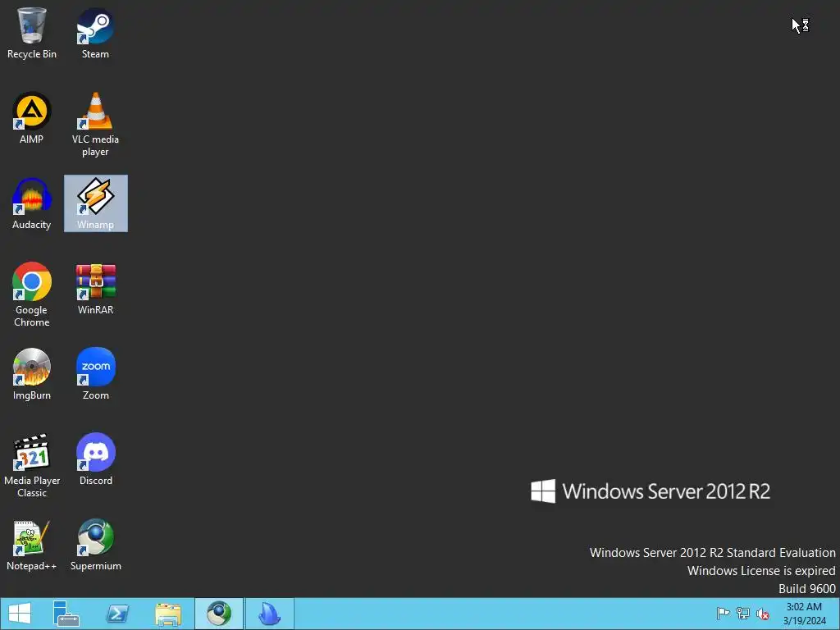This screenshot has width=840, height=630.
Task: Click the Notepad++ desktop icon
Action: [x=32, y=545]
